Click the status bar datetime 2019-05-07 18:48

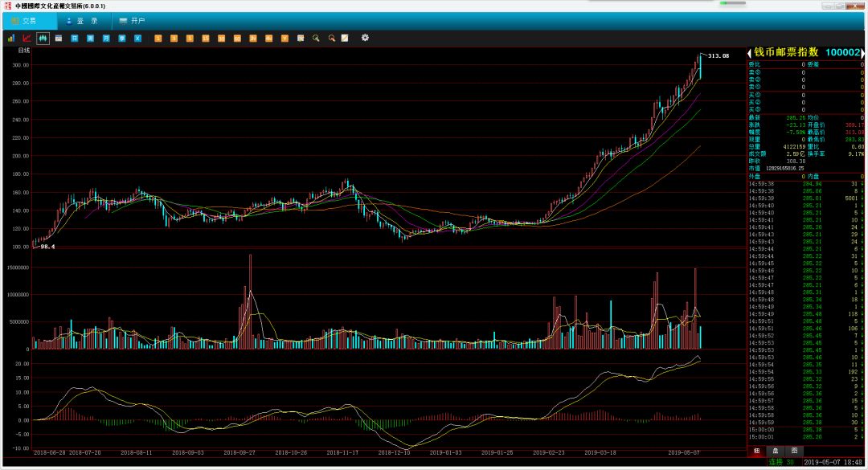(833, 462)
